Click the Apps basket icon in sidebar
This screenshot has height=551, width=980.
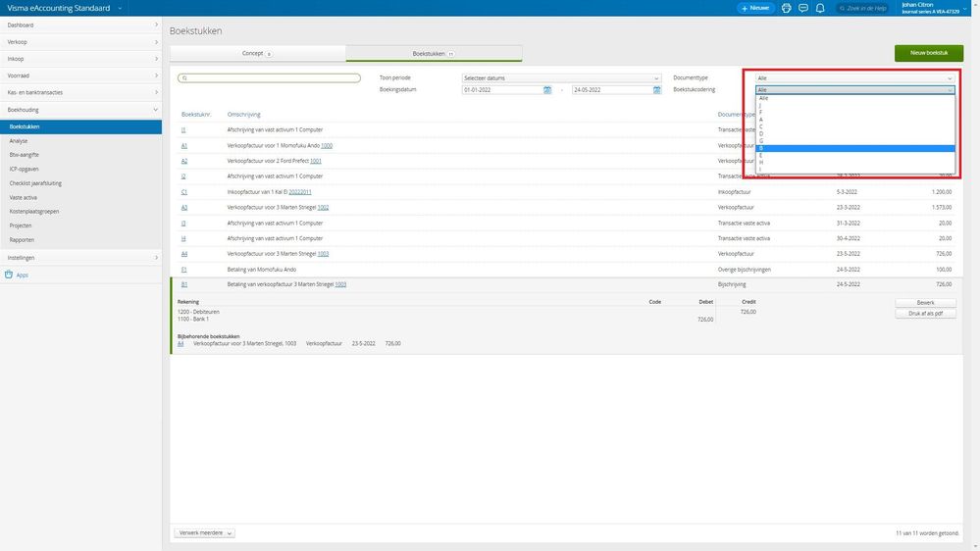click(x=9, y=275)
